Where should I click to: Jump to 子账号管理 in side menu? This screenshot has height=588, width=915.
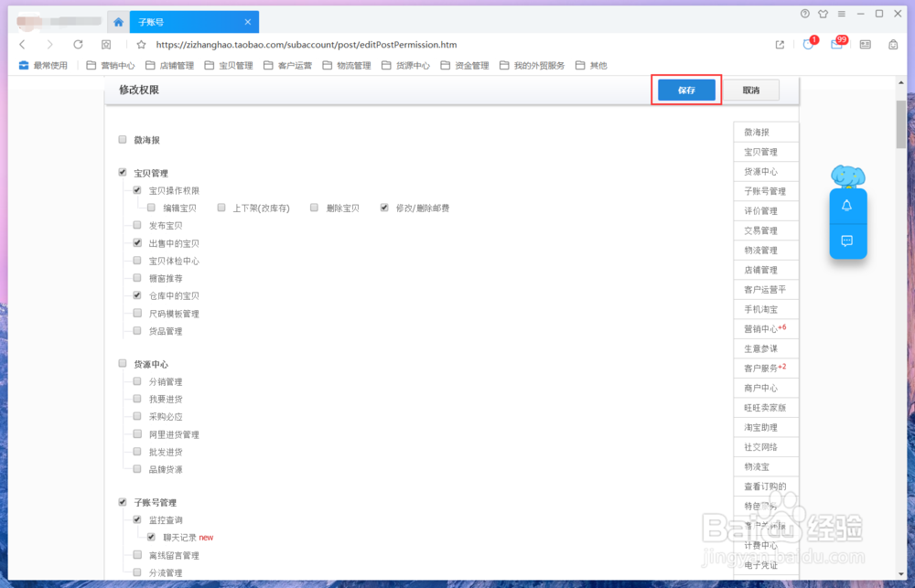point(765,191)
